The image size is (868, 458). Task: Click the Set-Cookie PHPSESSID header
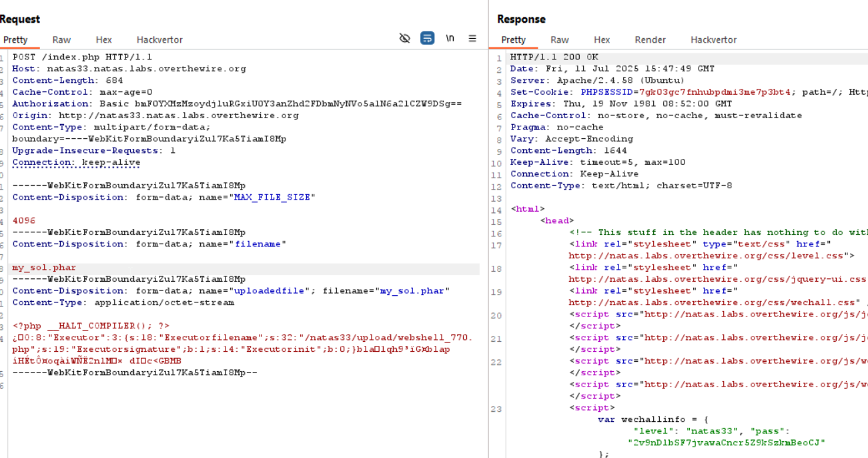[x=689, y=92]
